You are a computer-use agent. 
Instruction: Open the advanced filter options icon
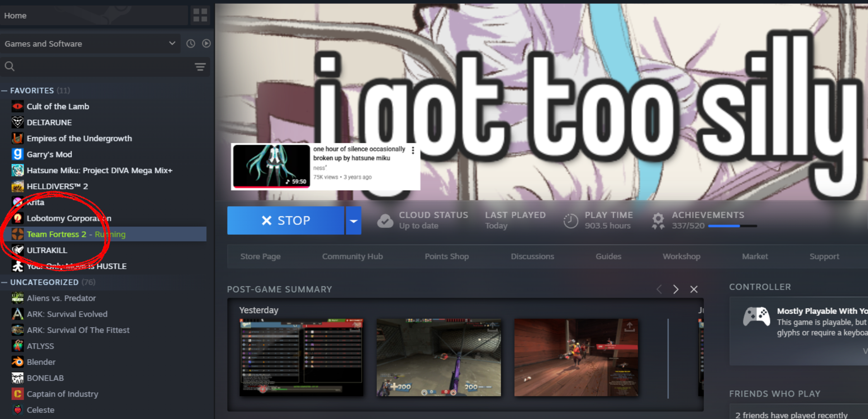(200, 67)
